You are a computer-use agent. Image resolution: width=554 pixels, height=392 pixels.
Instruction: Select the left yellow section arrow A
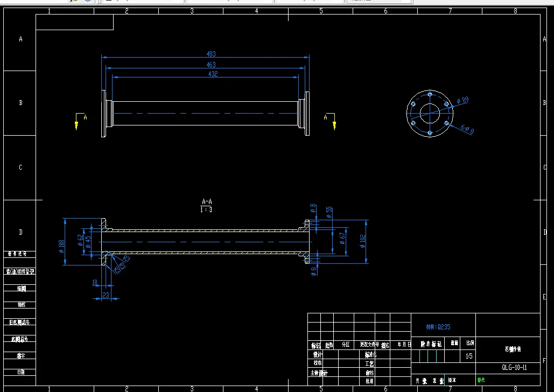click(x=81, y=121)
